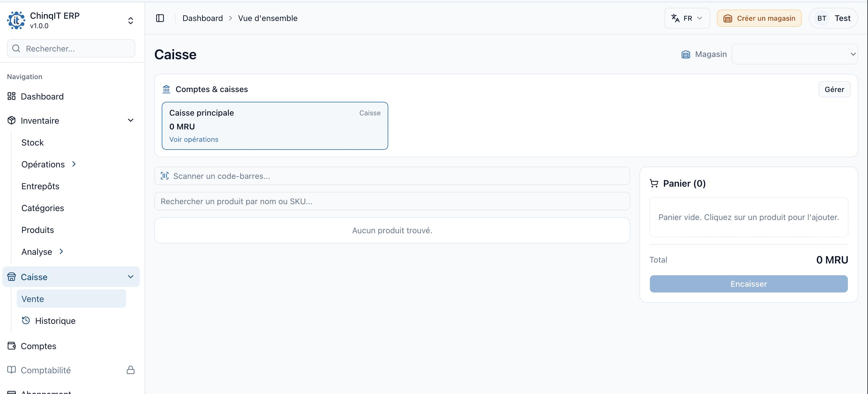This screenshot has height=394, width=868.
Task: Click the Inventaire box icon
Action: (x=12, y=120)
